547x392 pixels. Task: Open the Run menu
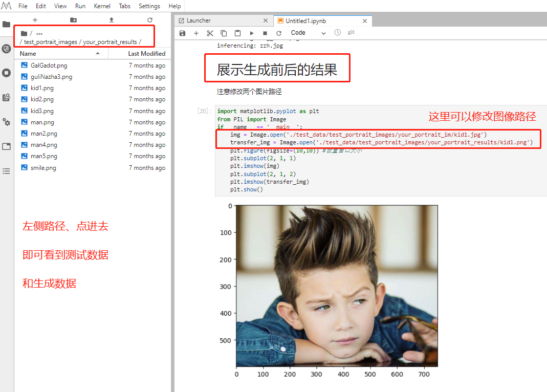(x=80, y=6)
